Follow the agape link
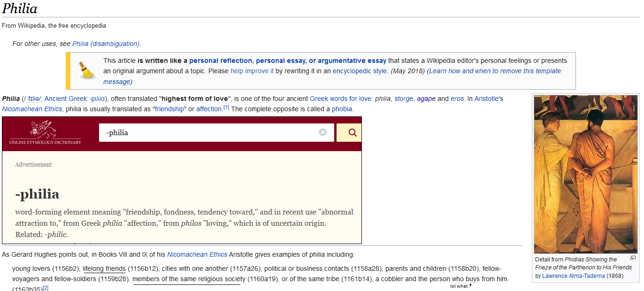The image size is (644, 291). (426, 99)
